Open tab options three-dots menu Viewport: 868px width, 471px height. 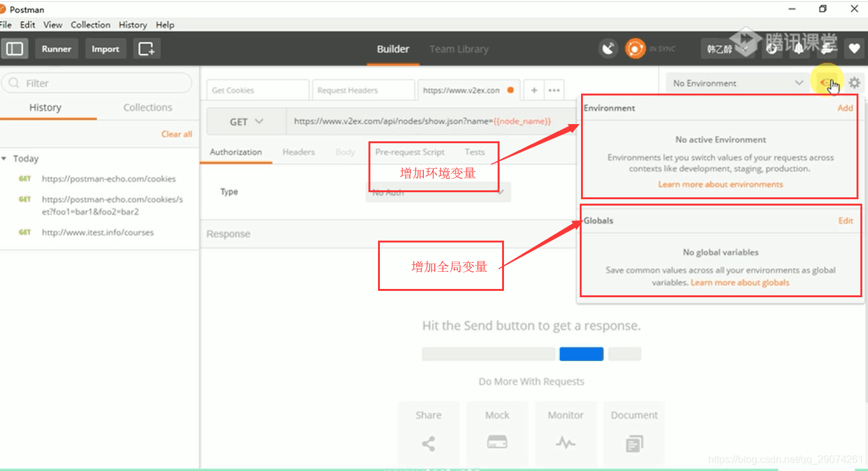(x=554, y=90)
